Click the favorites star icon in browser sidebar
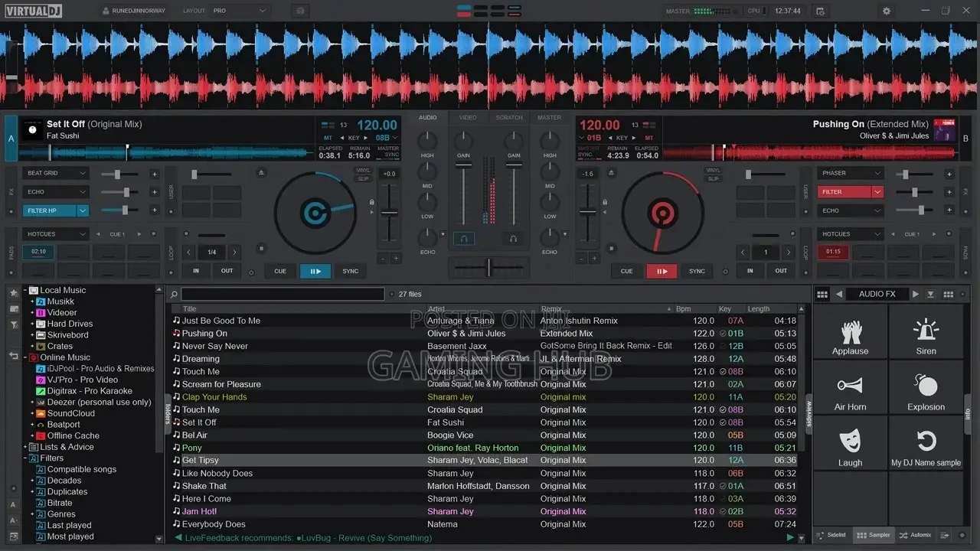The width and height of the screenshot is (980, 551). pyautogui.click(x=13, y=292)
